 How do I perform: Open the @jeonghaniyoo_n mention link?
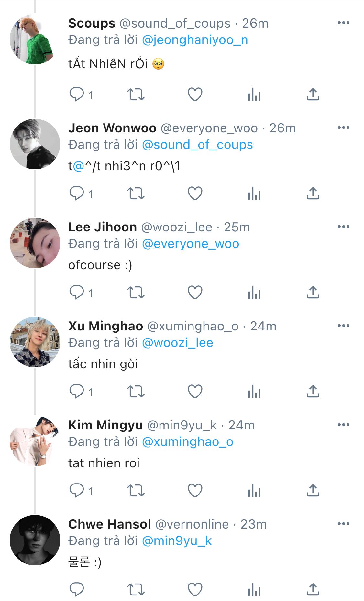195,40
